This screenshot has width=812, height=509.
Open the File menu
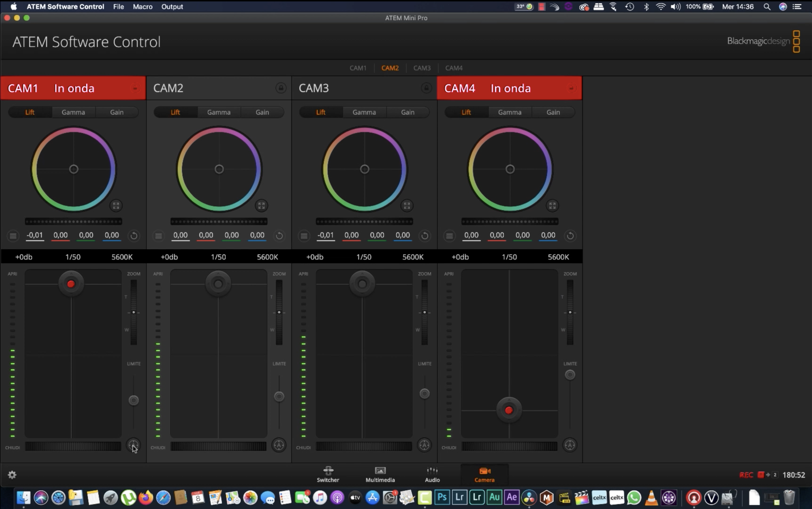point(118,6)
